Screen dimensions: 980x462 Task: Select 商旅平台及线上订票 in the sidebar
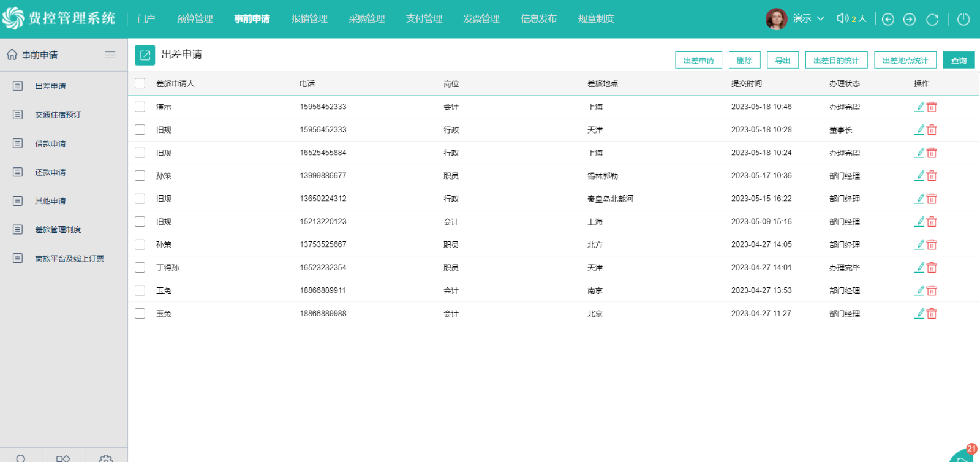click(x=69, y=259)
